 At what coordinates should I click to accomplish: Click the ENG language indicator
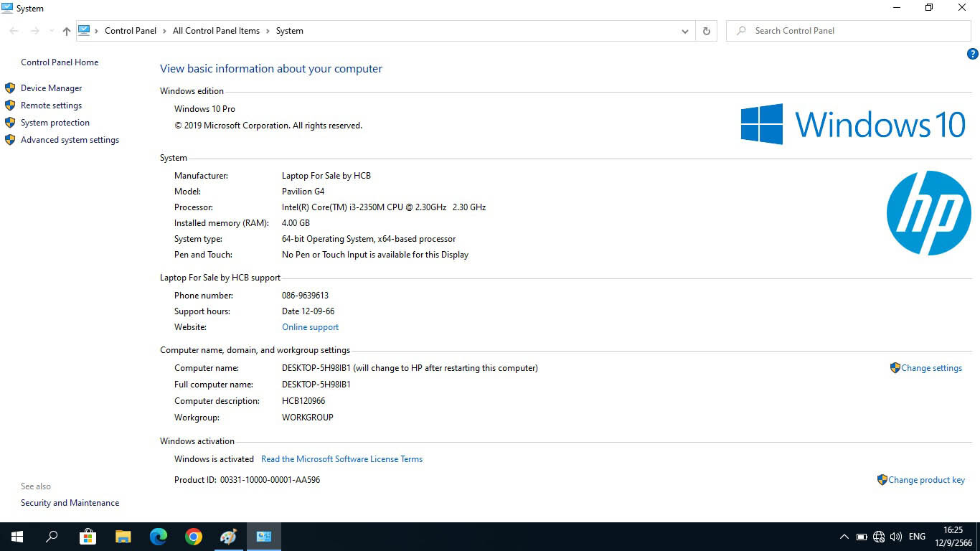click(x=917, y=537)
